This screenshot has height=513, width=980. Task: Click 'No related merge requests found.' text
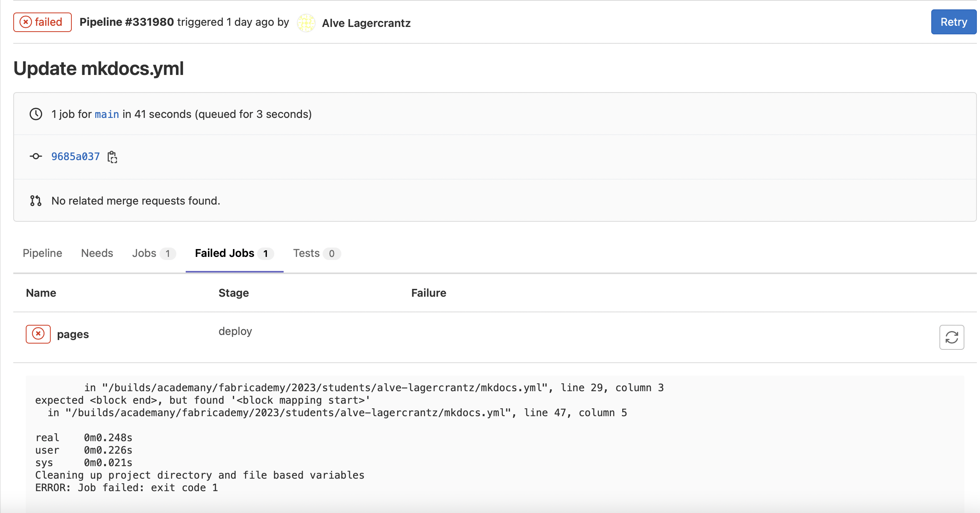[x=136, y=201]
